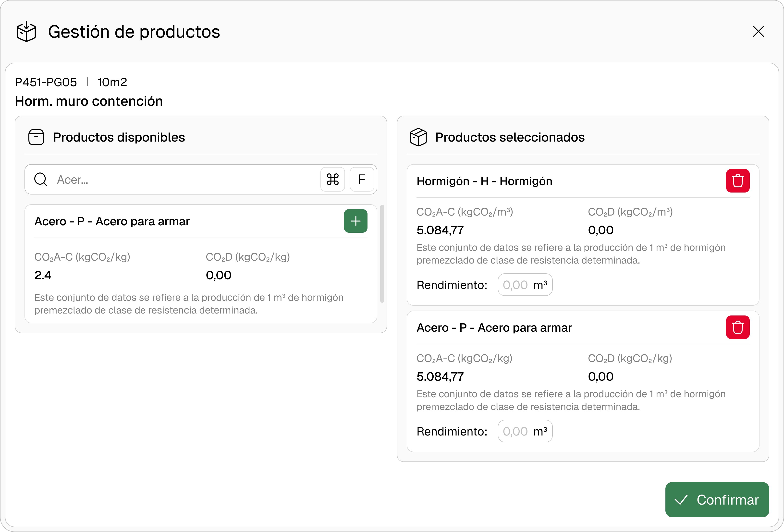Remove selected Acero para armar with trash icon
Viewport: 784px width, 532px height.
coord(738,327)
